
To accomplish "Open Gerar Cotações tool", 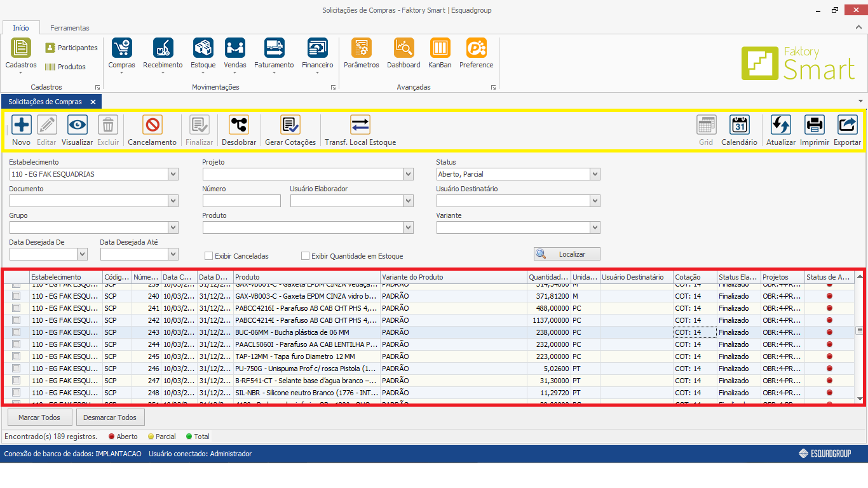I will [x=290, y=125].
